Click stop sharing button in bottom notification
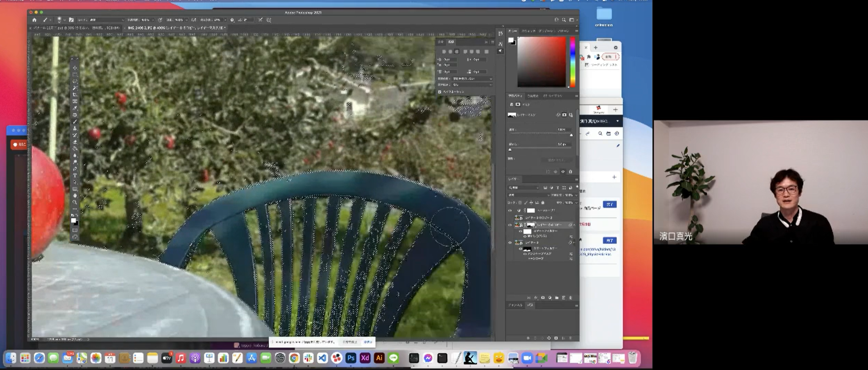The width and height of the screenshot is (868, 370). (x=350, y=342)
